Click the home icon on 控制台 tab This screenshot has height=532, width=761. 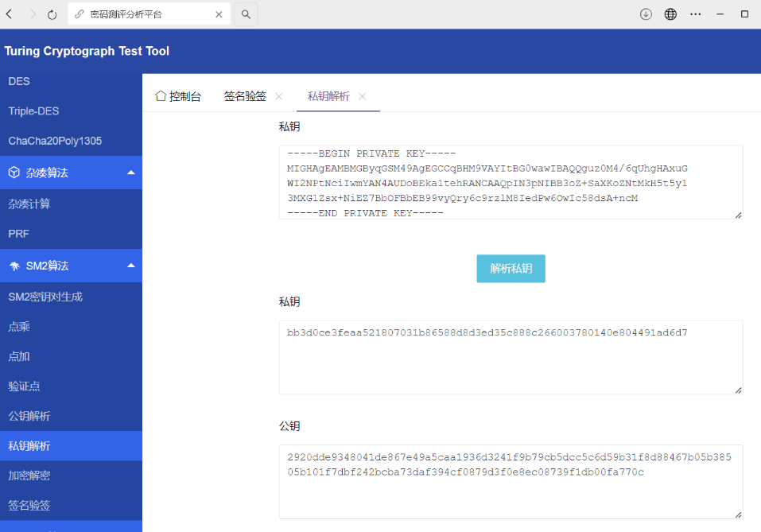[x=161, y=95]
